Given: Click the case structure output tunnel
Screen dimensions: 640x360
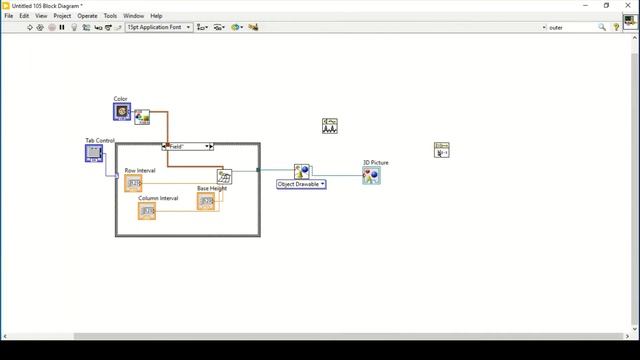Looking at the screenshot, I should [x=258, y=170].
